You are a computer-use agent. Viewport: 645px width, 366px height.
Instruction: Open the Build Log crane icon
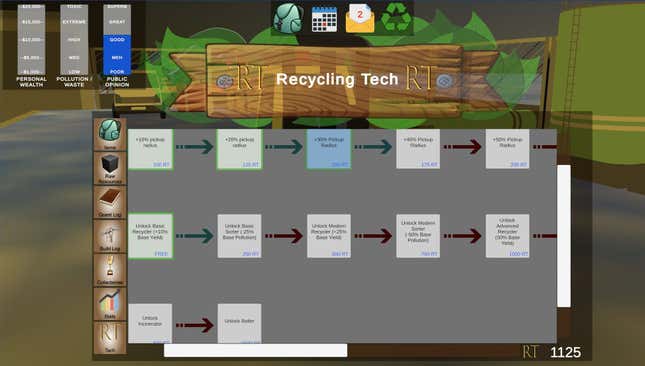pos(110,236)
